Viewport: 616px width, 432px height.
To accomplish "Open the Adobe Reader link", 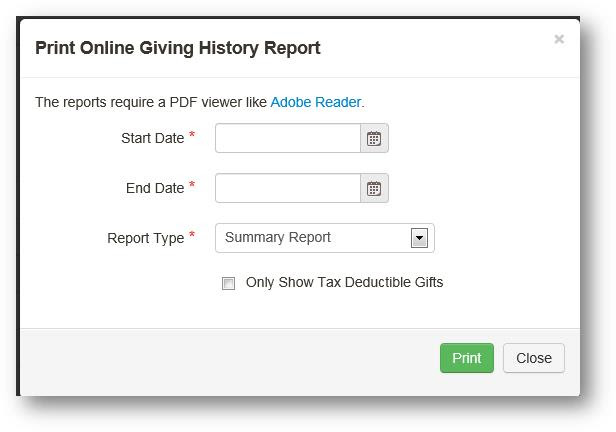I will coord(316,102).
